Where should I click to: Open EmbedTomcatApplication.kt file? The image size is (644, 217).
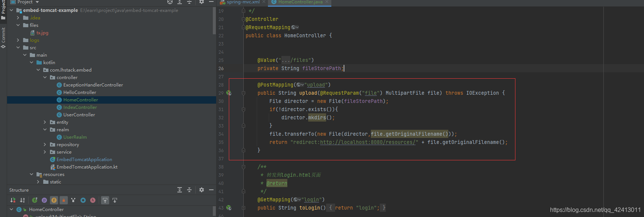(x=84, y=167)
